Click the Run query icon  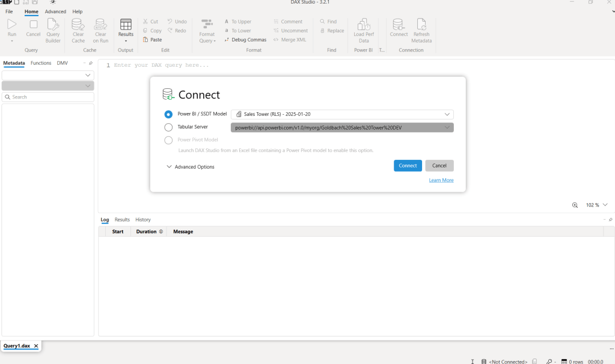click(x=11, y=25)
